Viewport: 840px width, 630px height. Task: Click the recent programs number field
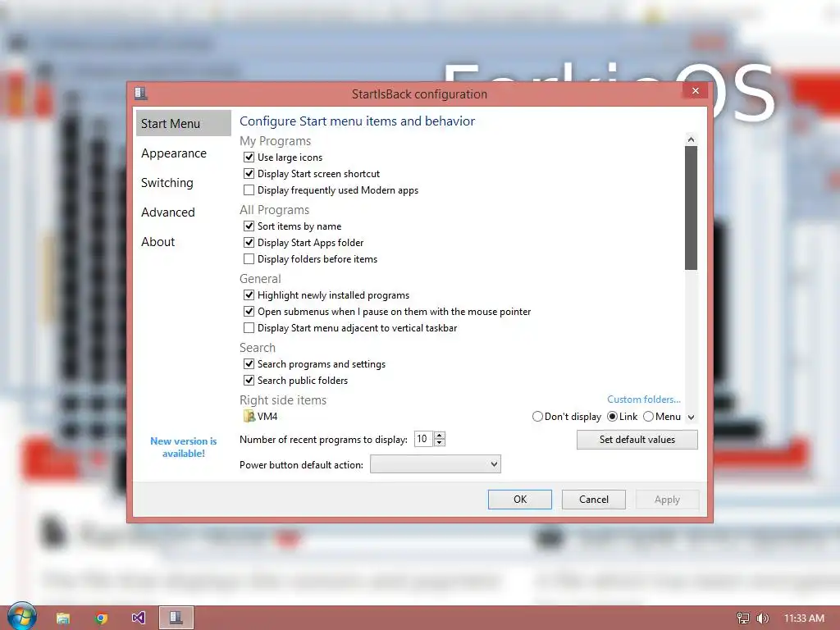[424, 439]
